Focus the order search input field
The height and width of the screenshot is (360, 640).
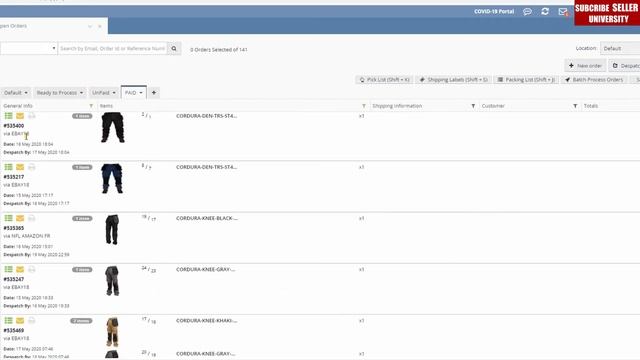[113, 48]
